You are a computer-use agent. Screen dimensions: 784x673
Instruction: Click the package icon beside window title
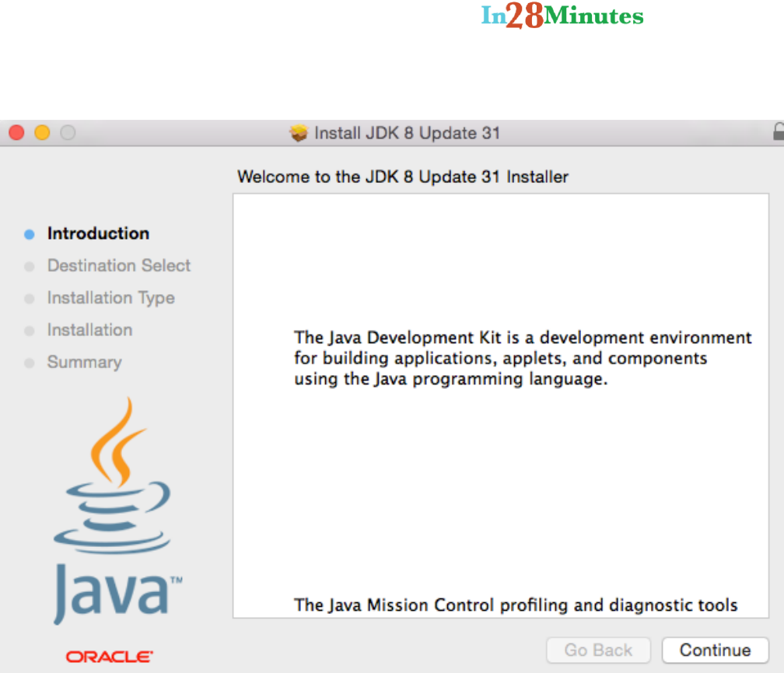pos(299,133)
